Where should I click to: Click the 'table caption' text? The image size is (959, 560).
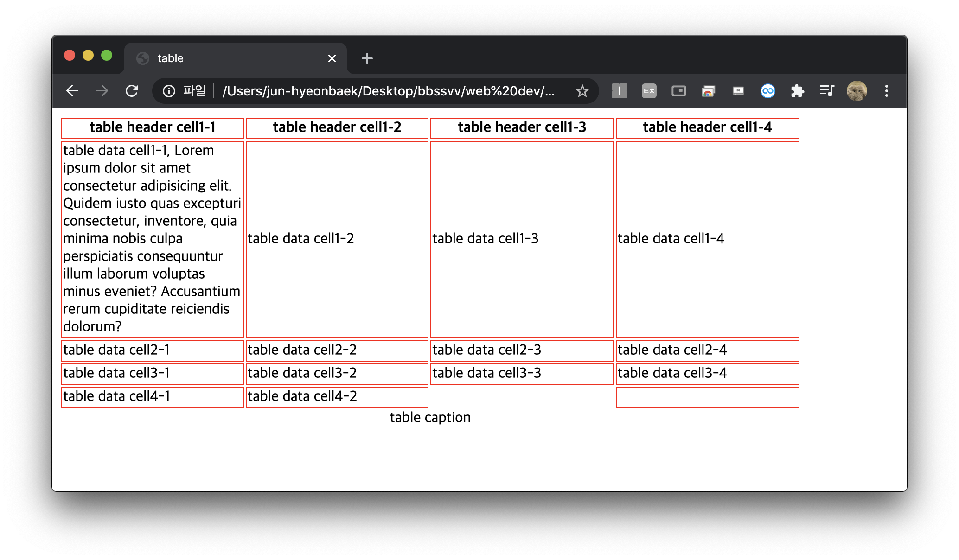(x=430, y=418)
